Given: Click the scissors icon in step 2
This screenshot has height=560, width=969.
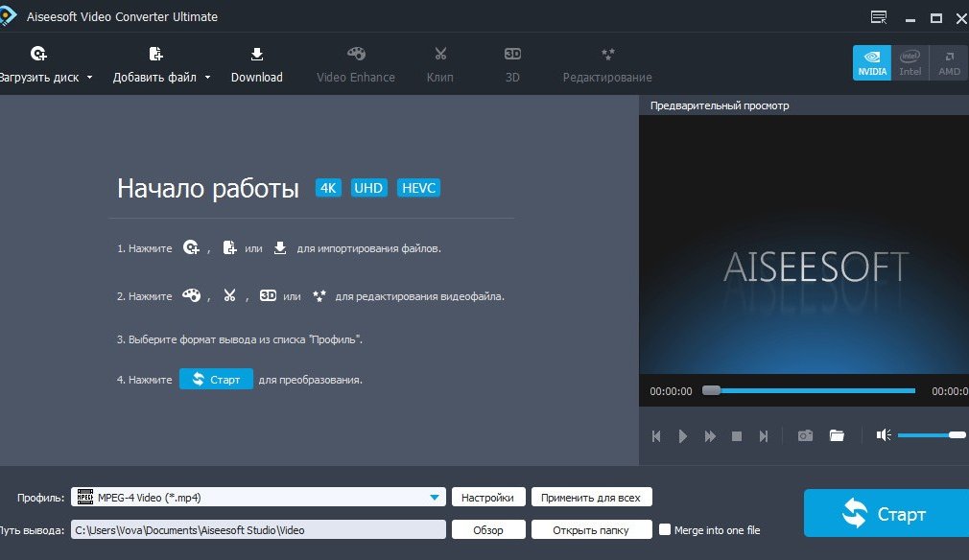Looking at the screenshot, I should (x=230, y=295).
